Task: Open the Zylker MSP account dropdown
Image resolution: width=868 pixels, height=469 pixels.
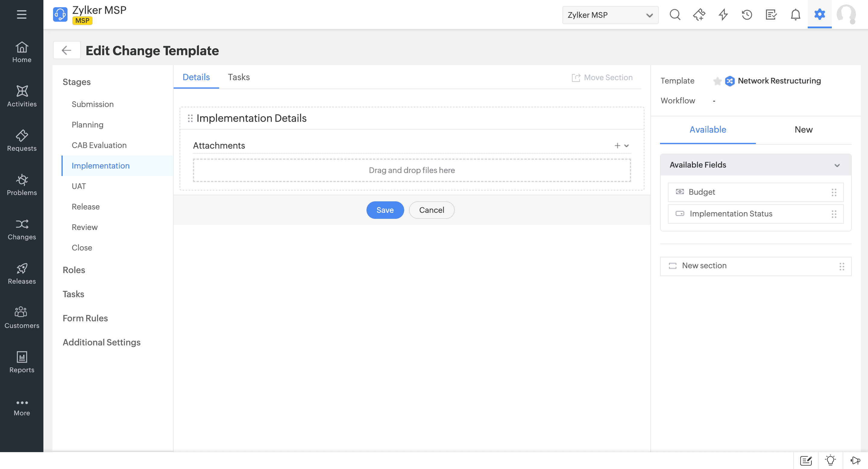Action: pos(610,15)
